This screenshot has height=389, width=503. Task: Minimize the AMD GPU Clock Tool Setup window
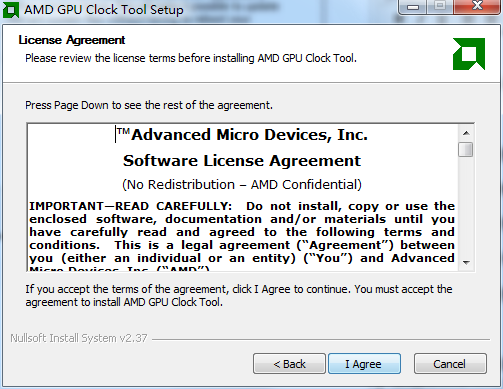(x=413, y=7)
